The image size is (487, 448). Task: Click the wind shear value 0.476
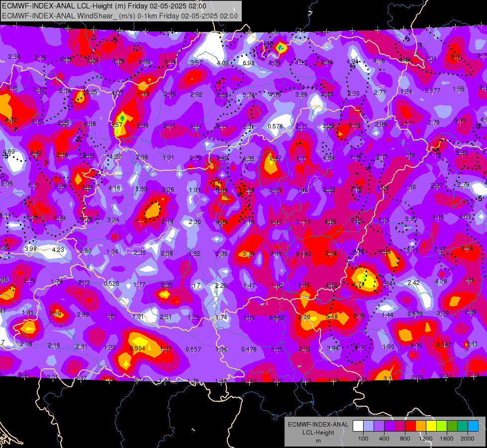point(249,349)
